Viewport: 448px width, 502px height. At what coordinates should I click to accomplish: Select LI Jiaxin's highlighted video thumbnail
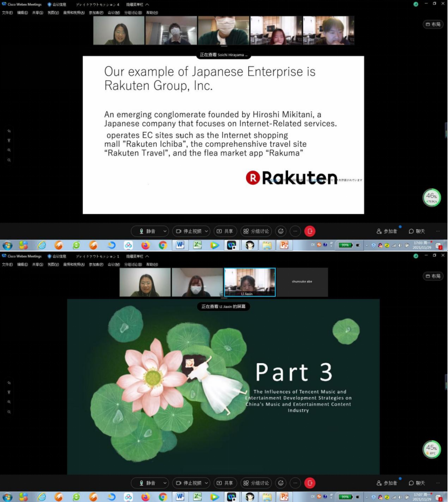[249, 281]
